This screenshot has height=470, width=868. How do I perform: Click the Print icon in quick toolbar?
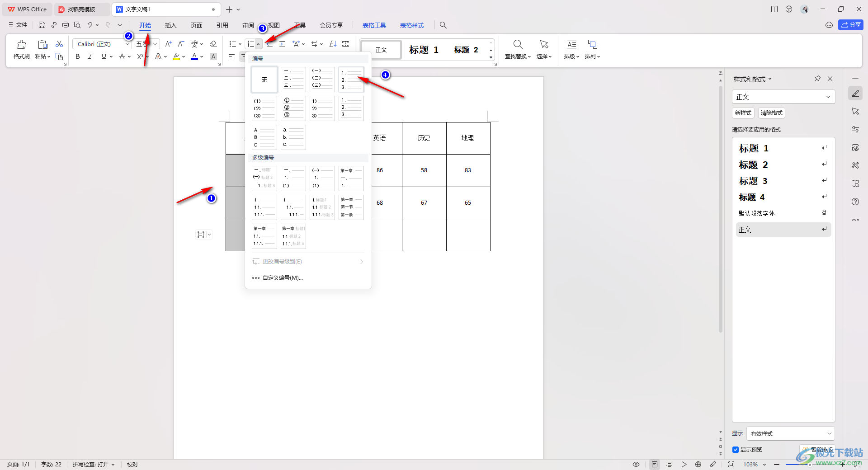(66, 25)
